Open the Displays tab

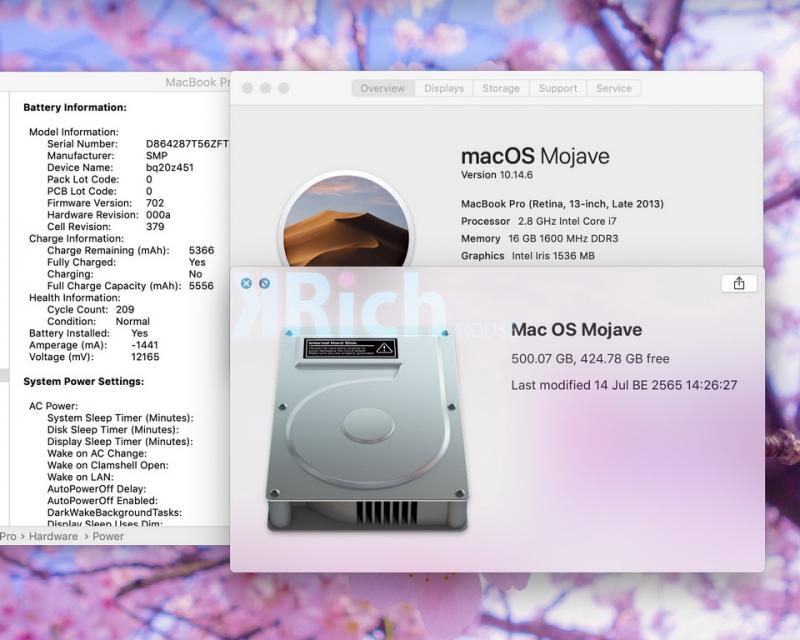pos(444,88)
